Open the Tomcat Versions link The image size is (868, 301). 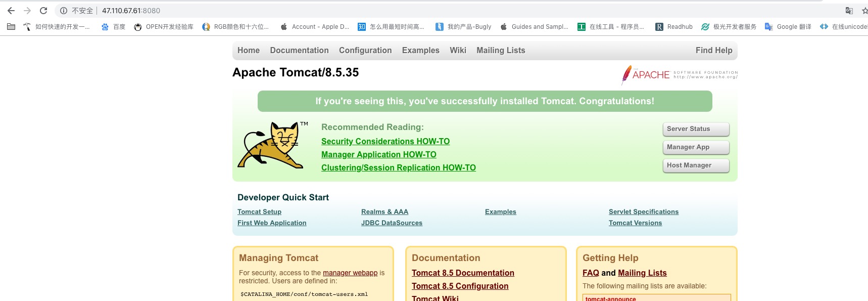(x=635, y=223)
